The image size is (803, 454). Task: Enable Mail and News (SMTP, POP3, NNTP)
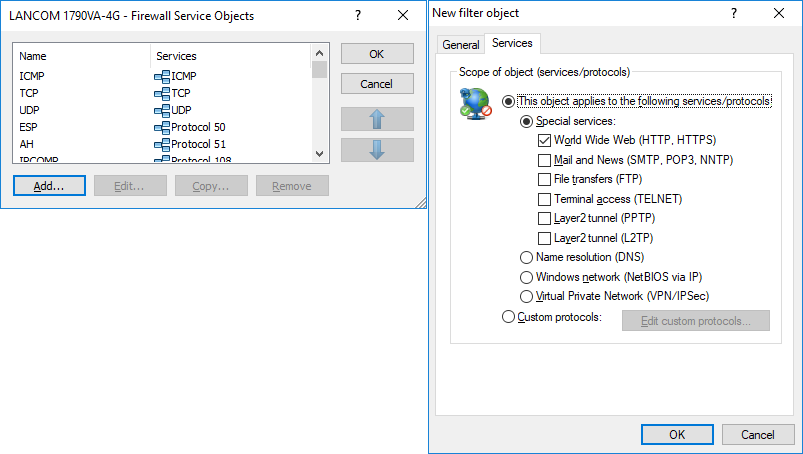(x=545, y=160)
